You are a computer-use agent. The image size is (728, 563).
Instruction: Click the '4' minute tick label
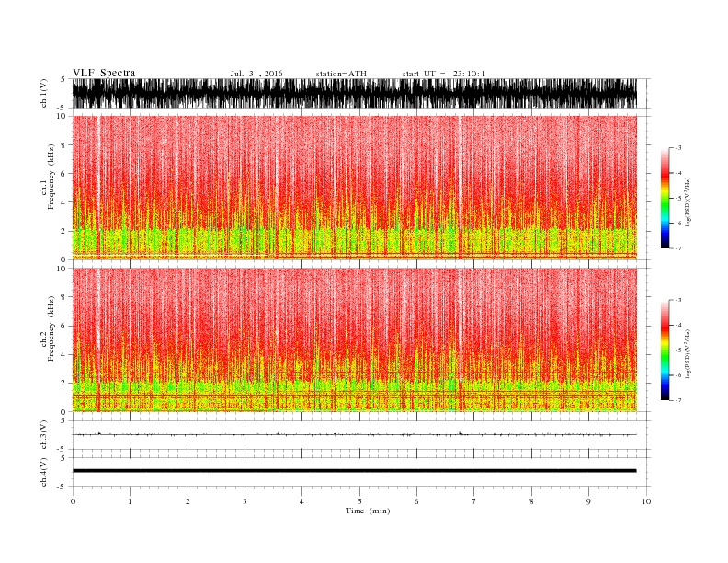301,501
